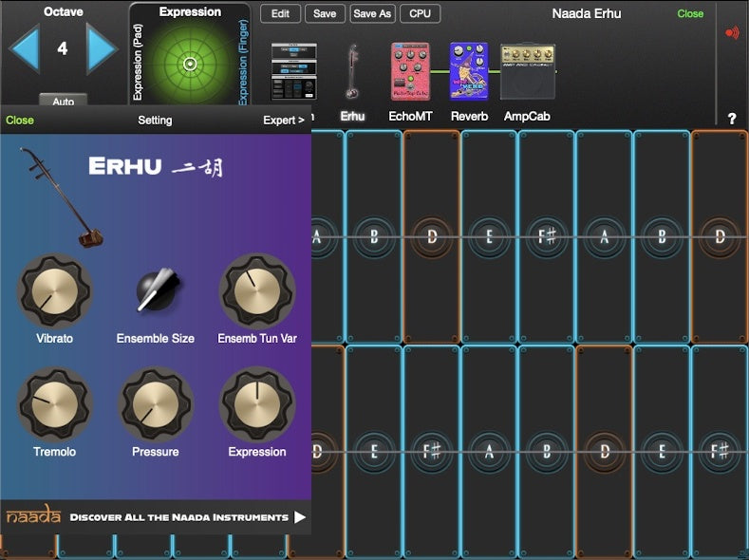Image resolution: width=749 pixels, height=560 pixels.
Task: Toggle the Auto octave button
Action: pyautogui.click(x=63, y=101)
